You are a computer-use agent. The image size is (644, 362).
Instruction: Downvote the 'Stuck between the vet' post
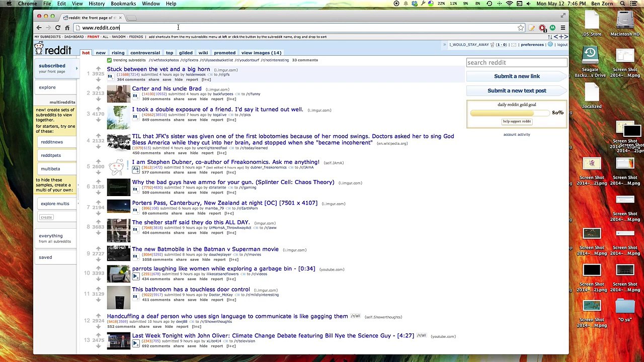pyautogui.click(x=98, y=79)
